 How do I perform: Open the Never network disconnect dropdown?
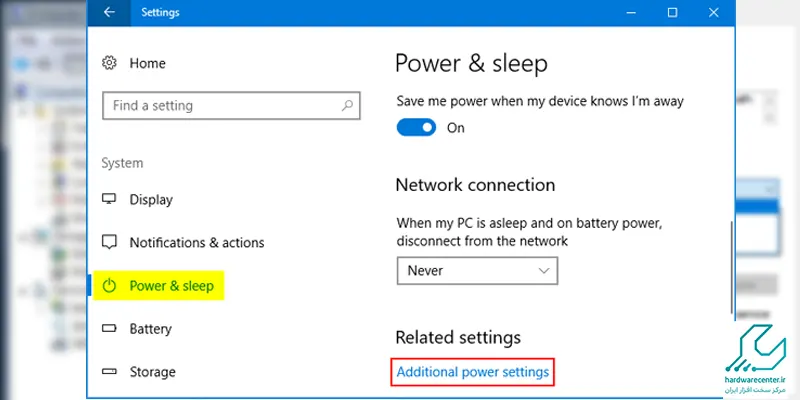[x=477, y=270]
